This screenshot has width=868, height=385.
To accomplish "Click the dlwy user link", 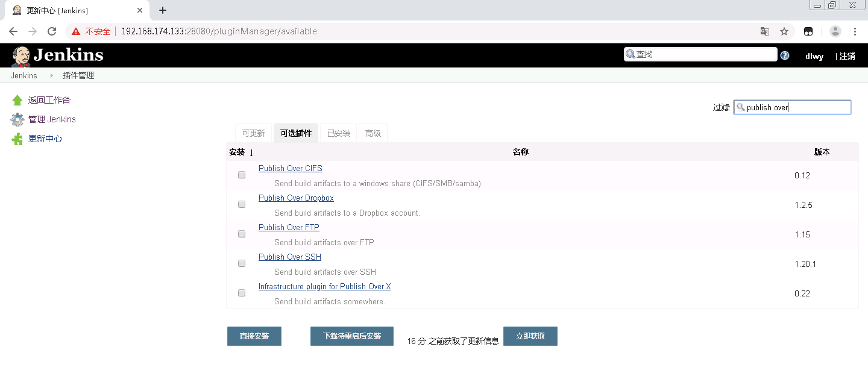I will [x=814, y=56].
